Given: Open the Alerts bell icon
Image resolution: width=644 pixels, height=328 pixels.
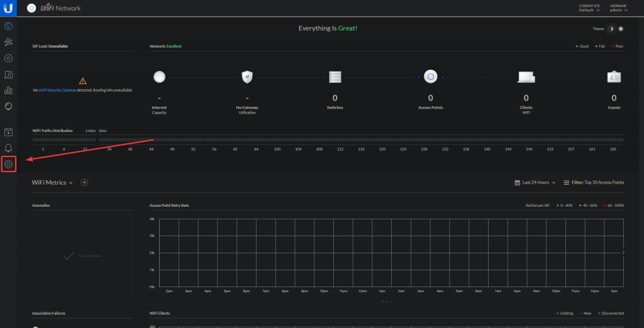Looking at the screenshot, I should (x=8, y=148).
